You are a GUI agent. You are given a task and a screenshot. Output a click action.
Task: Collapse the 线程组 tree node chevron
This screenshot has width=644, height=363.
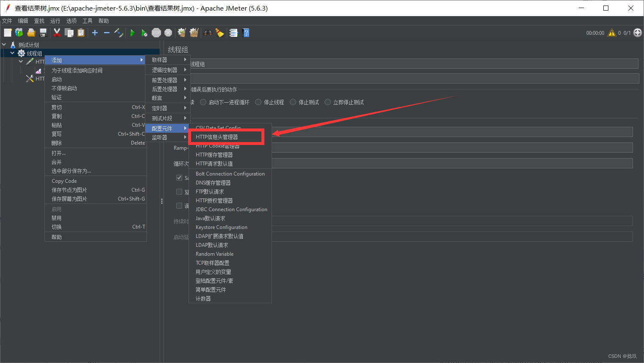click(x=12, y=53)
